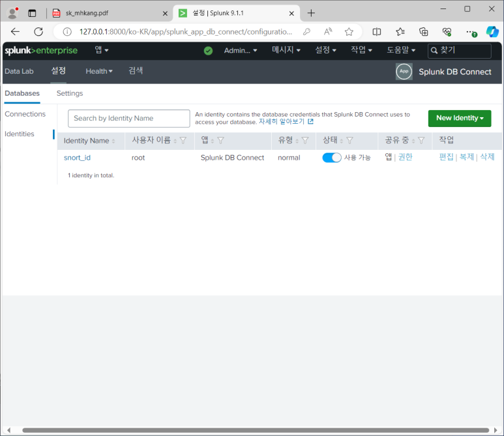This screenshot has width=504, height=436.
Task: Activate the Read aloud icon
Action: coord(328,31)
